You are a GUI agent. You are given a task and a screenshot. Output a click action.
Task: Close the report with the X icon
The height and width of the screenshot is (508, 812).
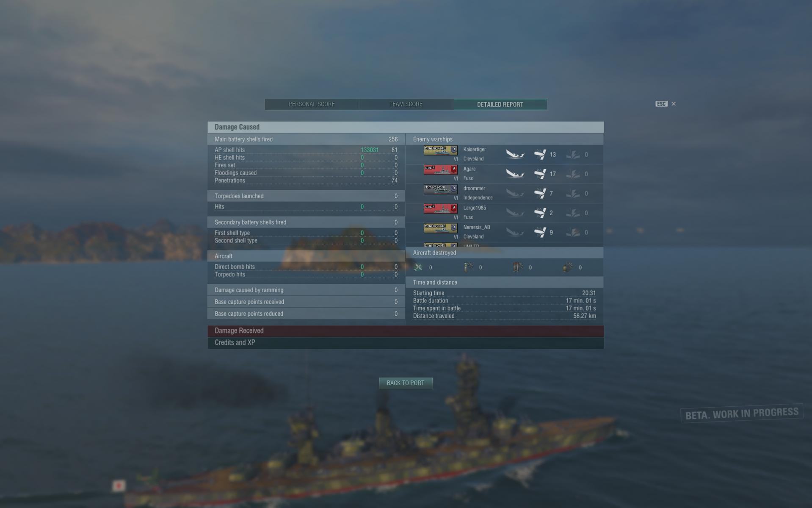(x=674, y=104)
